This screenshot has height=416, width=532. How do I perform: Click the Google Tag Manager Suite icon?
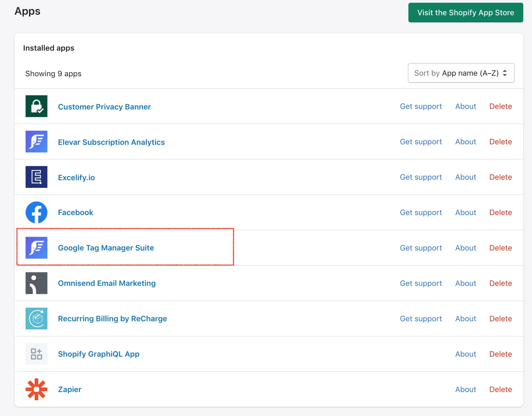click(36, 248)
